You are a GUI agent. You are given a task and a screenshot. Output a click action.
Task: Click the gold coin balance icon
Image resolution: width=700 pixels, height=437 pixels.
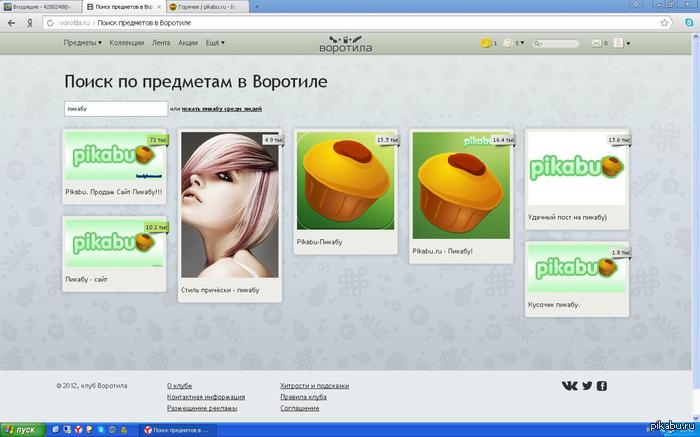tap(485, 43)
